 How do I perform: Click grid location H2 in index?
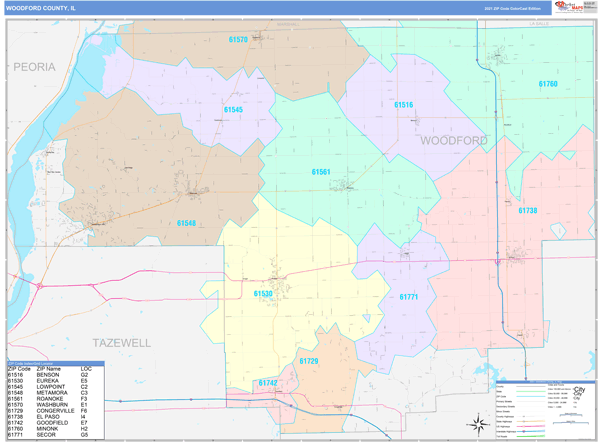click(x=84, y=429)
